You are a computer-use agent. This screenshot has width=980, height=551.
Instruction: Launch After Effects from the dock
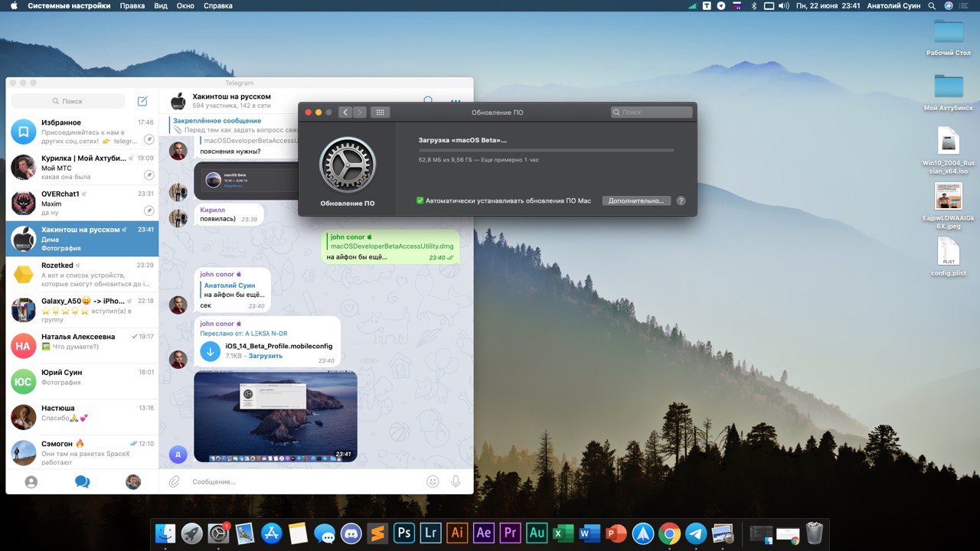[x=484, y=533]
